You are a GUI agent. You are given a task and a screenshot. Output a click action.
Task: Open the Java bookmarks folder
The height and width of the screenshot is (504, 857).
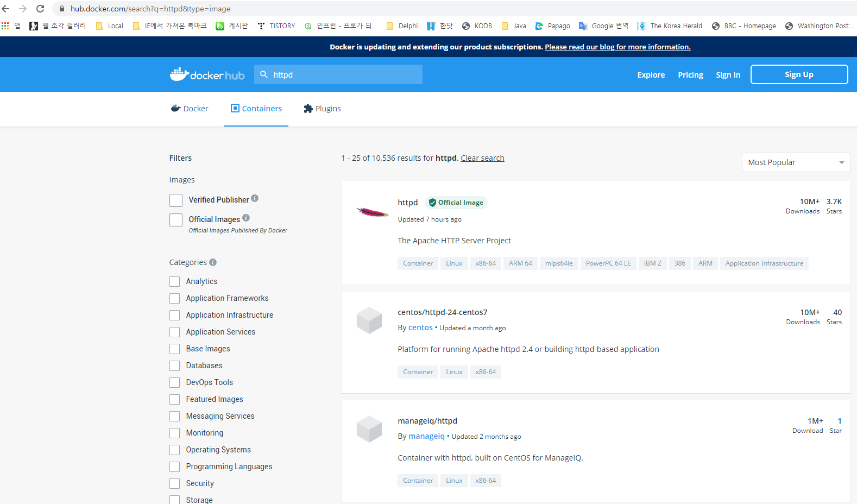(x=514, y=26)
